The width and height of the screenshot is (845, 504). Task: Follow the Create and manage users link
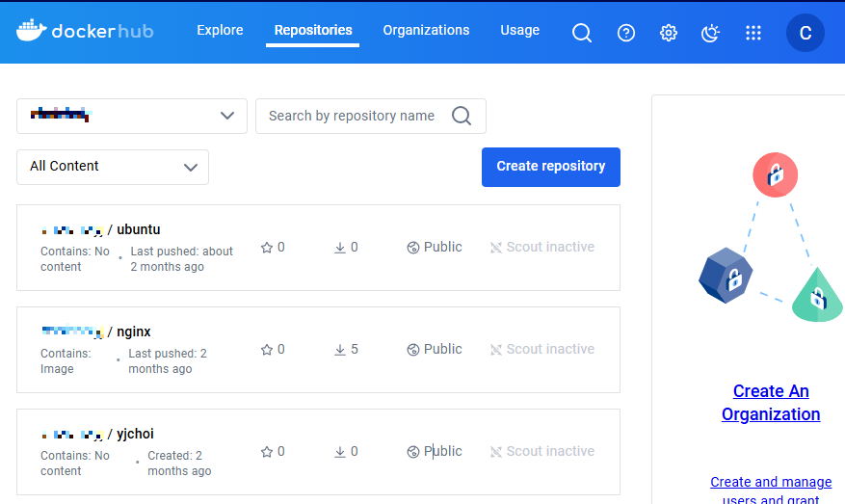tap(771, 490)
